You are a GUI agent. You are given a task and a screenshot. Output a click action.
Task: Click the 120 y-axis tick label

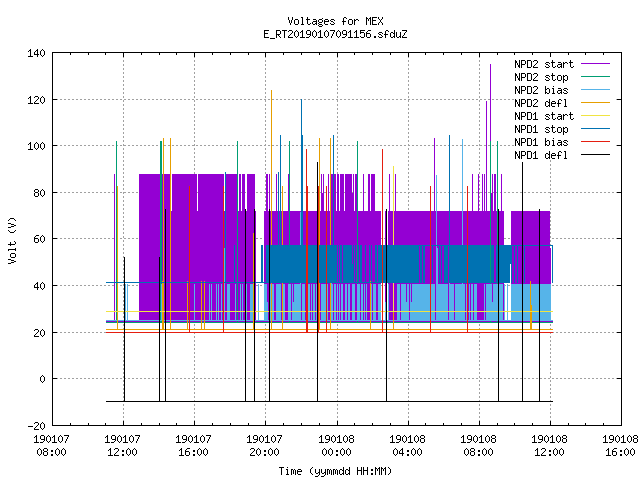tap(36, 100)
